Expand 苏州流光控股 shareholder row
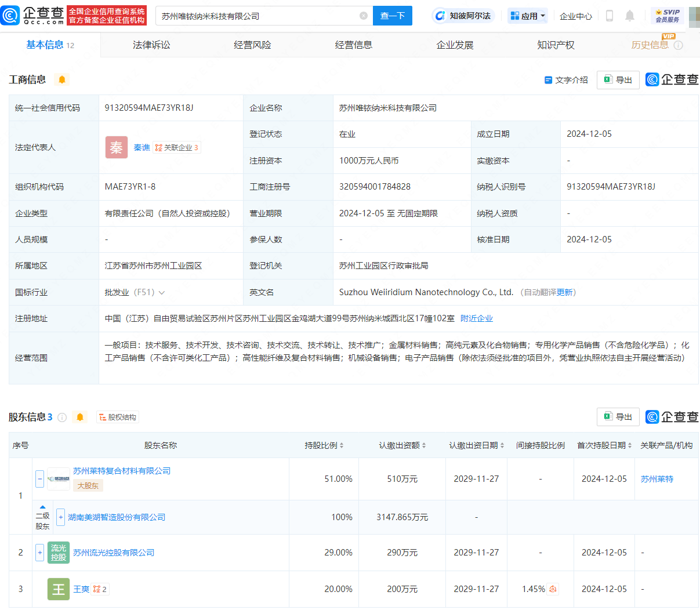The width and height of the screenshot is (700, 610). pyautogui.click(x=40, y=553)
